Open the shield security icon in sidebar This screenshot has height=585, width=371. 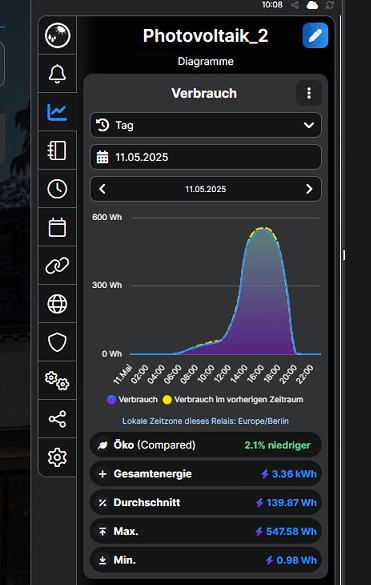57,342
